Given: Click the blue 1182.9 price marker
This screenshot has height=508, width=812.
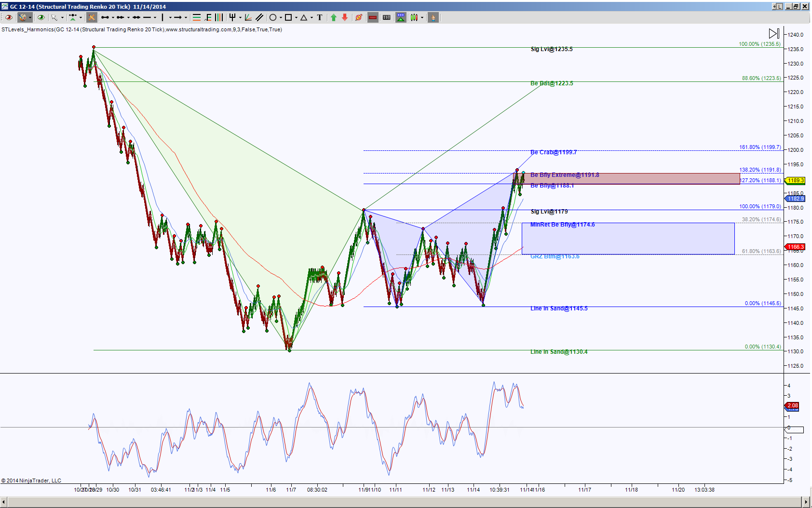Looking at the screenshot, I should (795, 199).
